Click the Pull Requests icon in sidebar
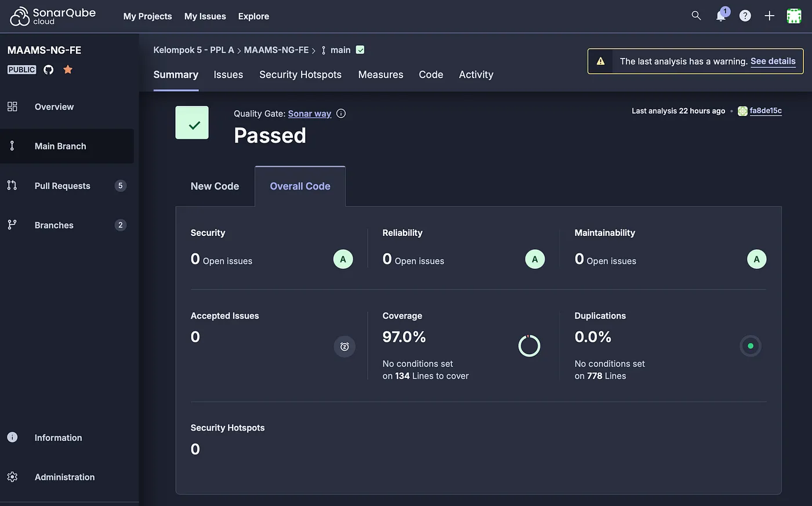Image resolution: width=812 pixels, height=506 pixels. [x=12, y=185]
